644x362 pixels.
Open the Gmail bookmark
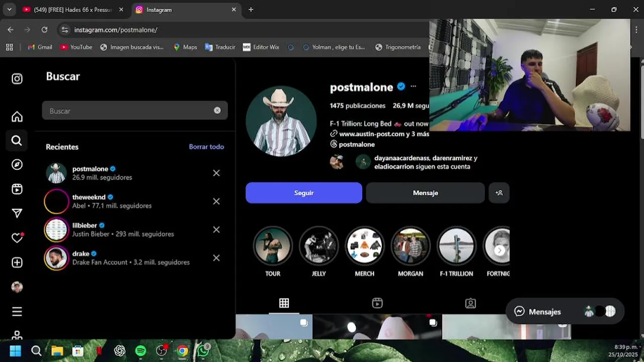pos(40,47)
